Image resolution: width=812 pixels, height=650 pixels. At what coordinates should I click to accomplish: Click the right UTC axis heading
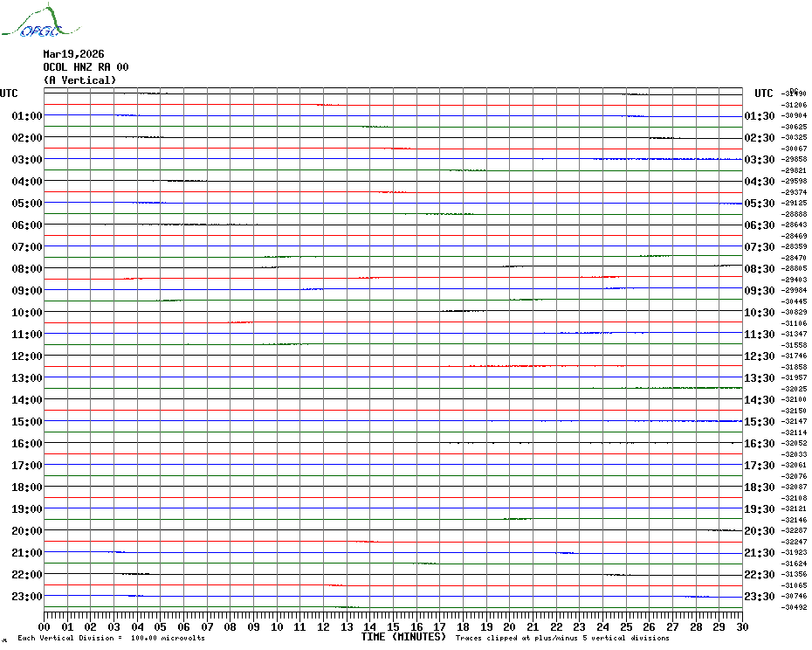pyautogui.click(x=763, y=93)
